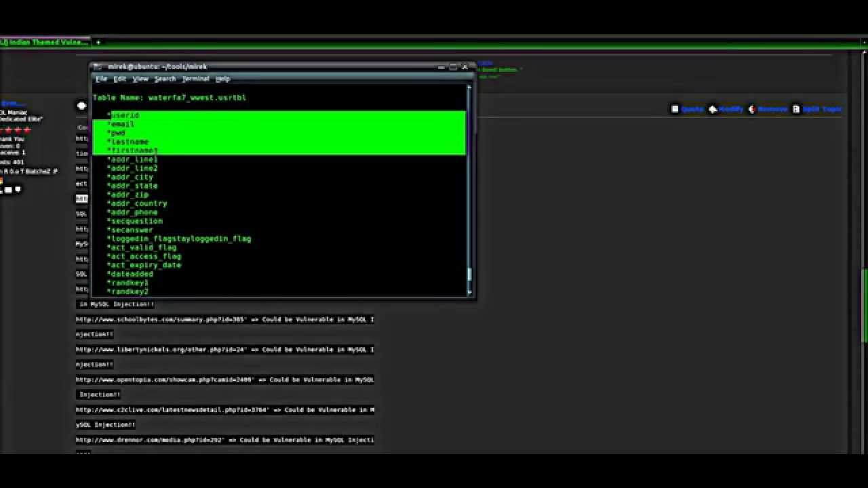Click the '*secquestion' terminal line
The height and width of the screenshot is (488, 868).
click(x=135, y=221)
